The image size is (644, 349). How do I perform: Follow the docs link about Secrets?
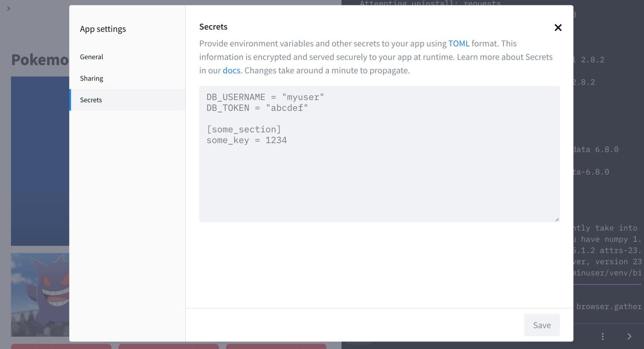(x=231, y=70)
